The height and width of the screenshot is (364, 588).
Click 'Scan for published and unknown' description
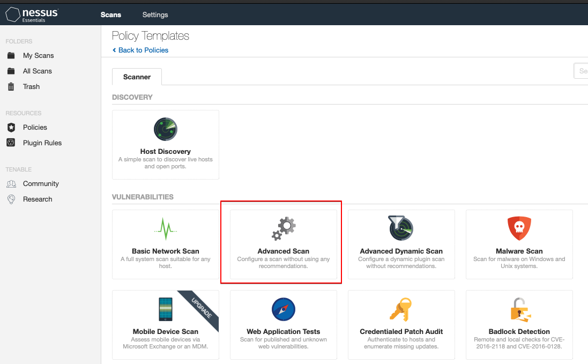click(x=284, y=343)
